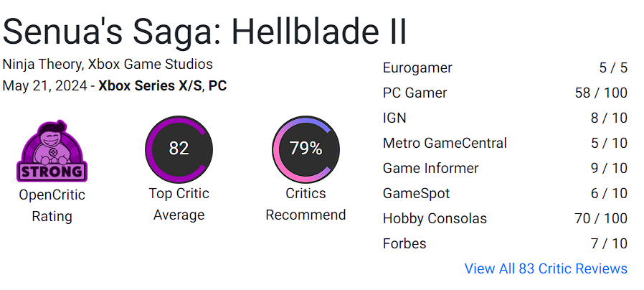Click the 82 Top Critic Average circle
Screen dimensions: 644x290
[x=179, y=149]
